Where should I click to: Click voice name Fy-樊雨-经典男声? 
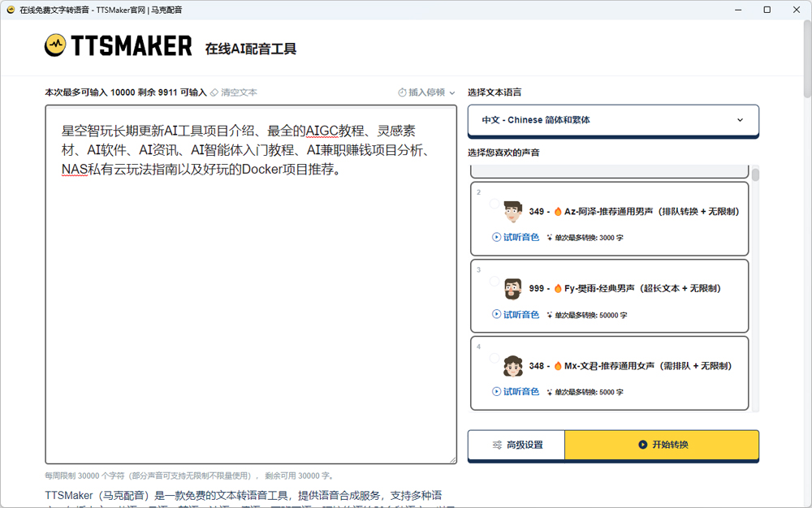coord(599,288)
